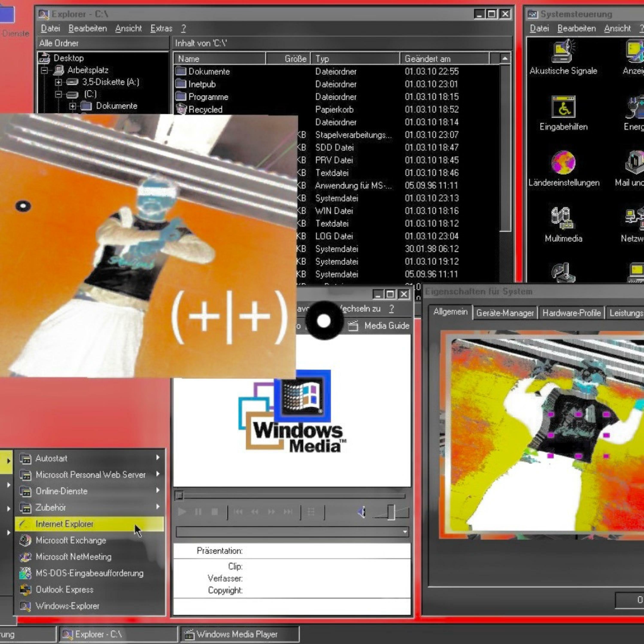Open the Extras menu in Explorer

pos(161,29)
